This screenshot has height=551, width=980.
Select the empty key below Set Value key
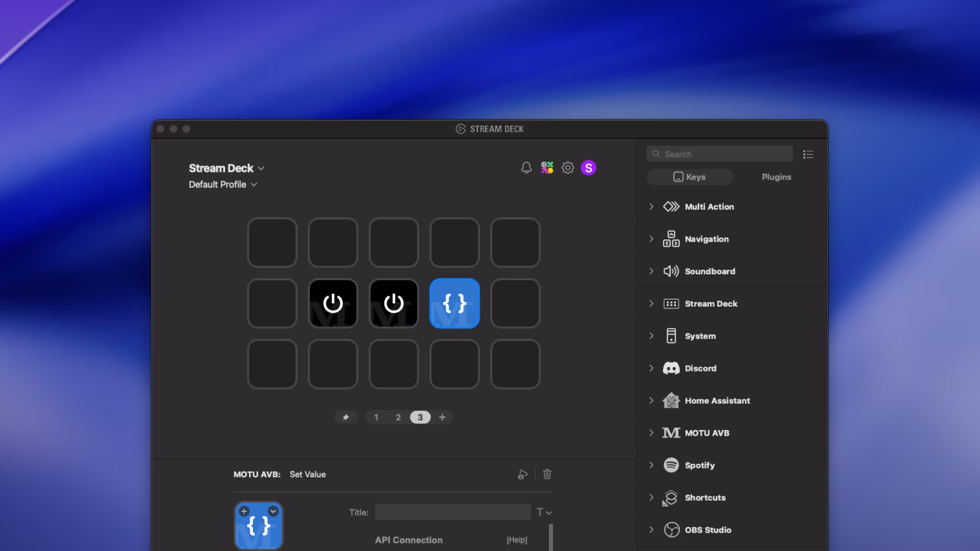454,364
